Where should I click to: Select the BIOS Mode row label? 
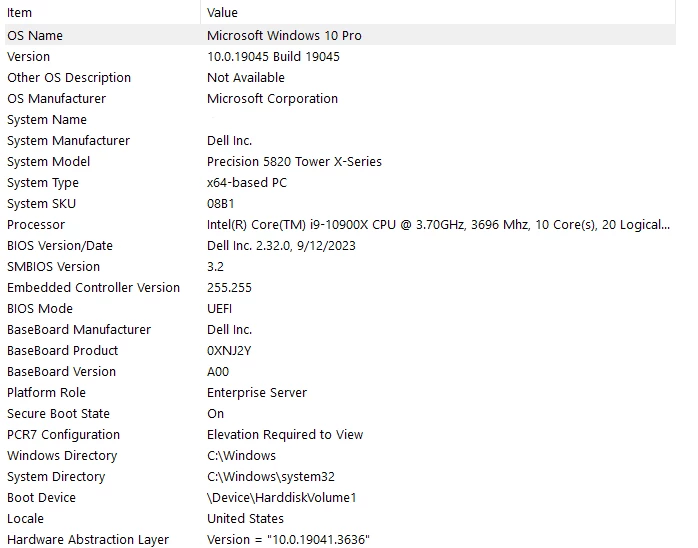pos(40,308)
